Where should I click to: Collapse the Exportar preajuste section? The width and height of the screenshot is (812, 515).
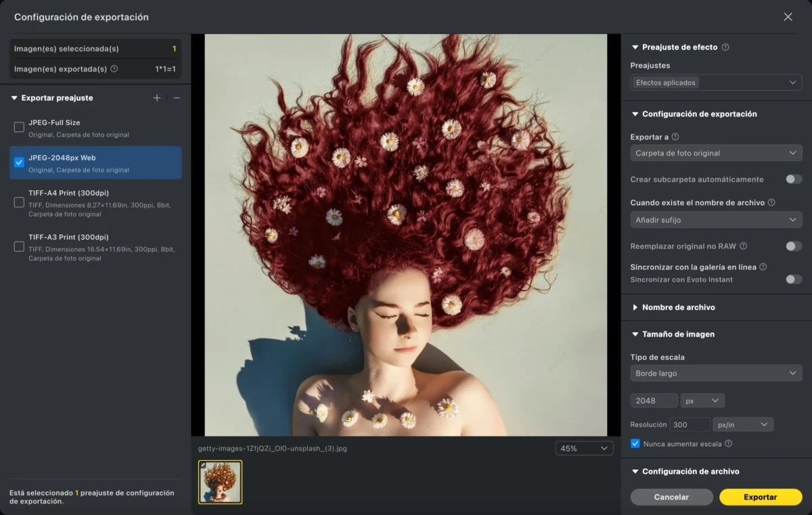tap(14, 98)
